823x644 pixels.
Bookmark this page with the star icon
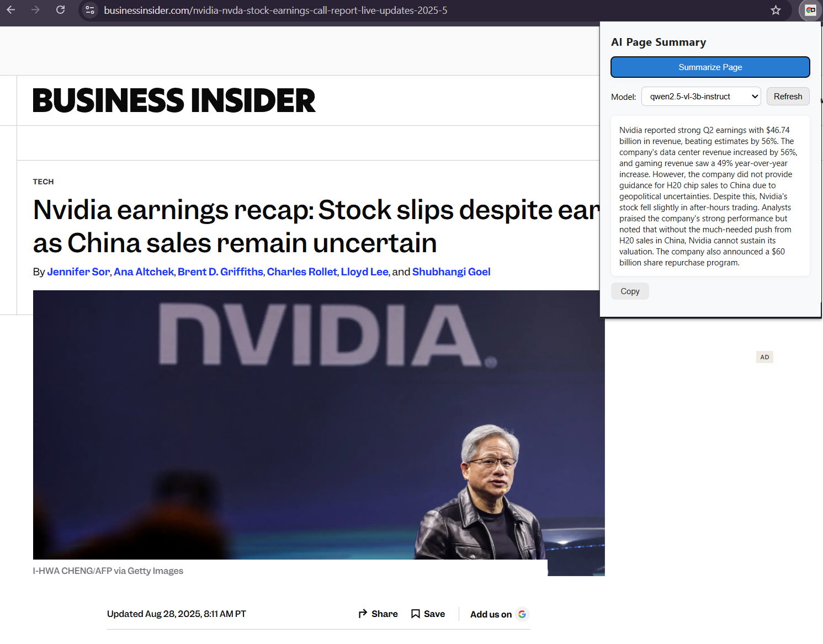(x=776, y=10)
